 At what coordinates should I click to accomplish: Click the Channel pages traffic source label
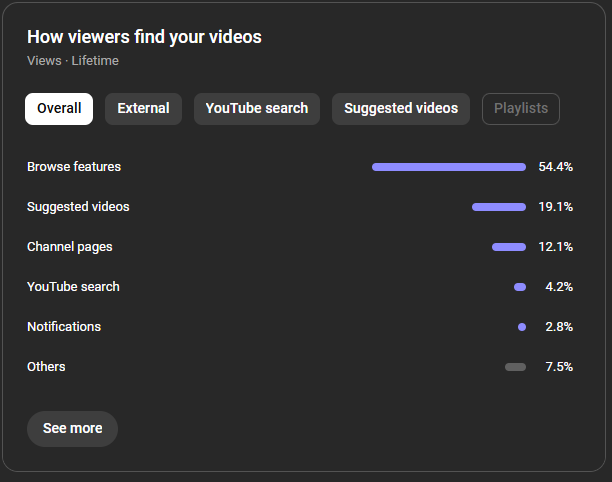tap(70, 247)
